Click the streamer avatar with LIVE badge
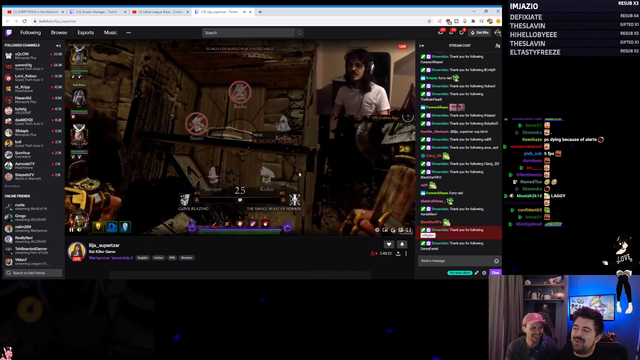 [x=77, y=251]
